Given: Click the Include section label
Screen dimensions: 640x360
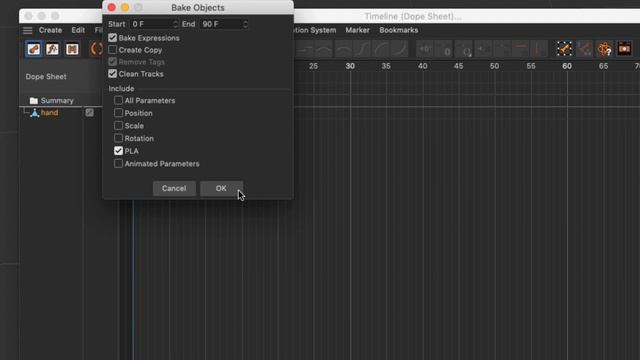Looking at the screenshot, I should pyautogui.click(x=121, y=89).
